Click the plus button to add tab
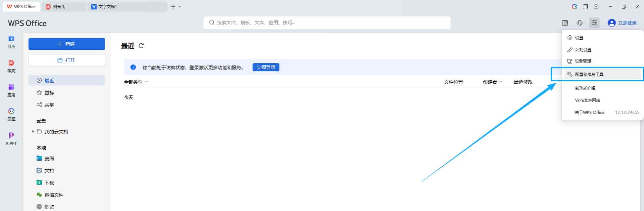The width and height of the screenshot is (644, 211). [x=173, y=7]
